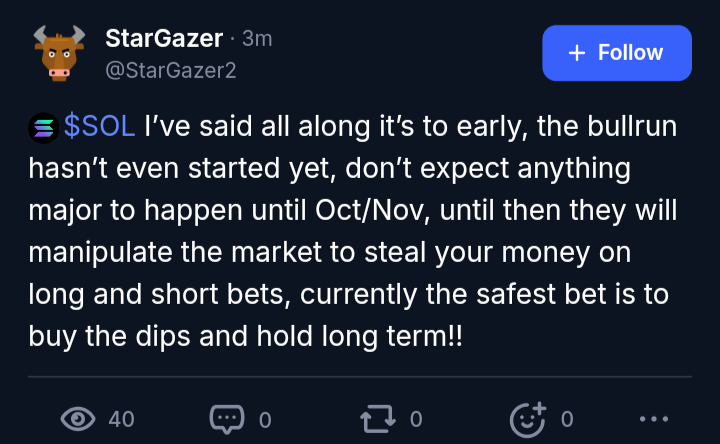The image size is (720, 444).
Task: Click the zero count beside the reaction smiley
Action: coord(567,419)
